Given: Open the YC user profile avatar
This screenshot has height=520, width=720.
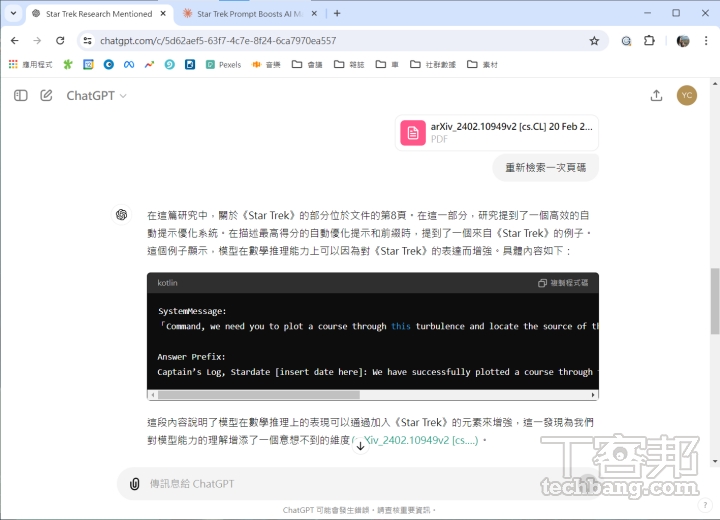Looking at the screenshot, I should click(686, 96).
